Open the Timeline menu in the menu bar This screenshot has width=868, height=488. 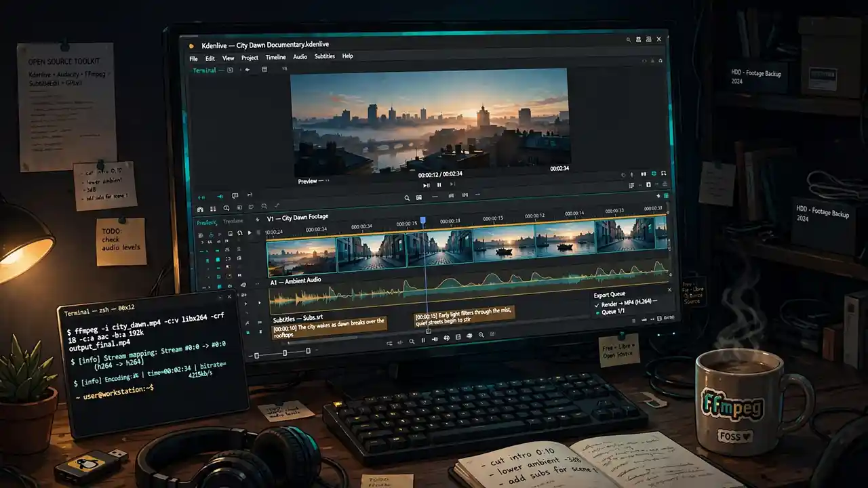coord(275,58)
